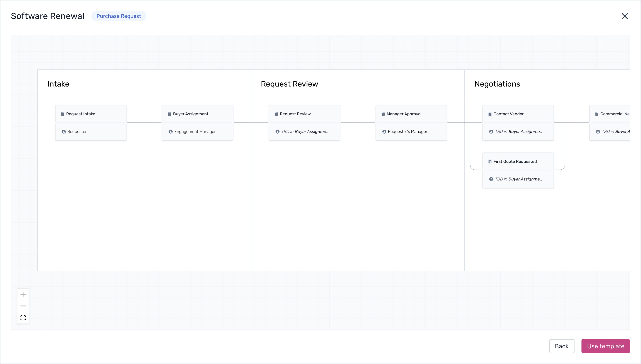This screenshot has height=364, width=641.
Task: Click the assignee icon next to Engagement Manager
Action: pos(171,131)
